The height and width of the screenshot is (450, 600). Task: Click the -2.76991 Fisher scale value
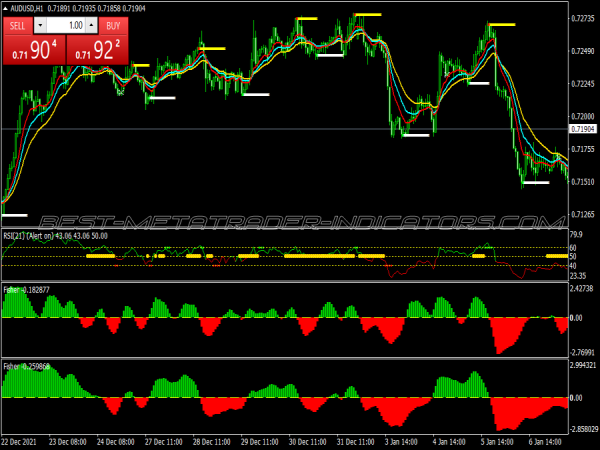pos(582,352)
